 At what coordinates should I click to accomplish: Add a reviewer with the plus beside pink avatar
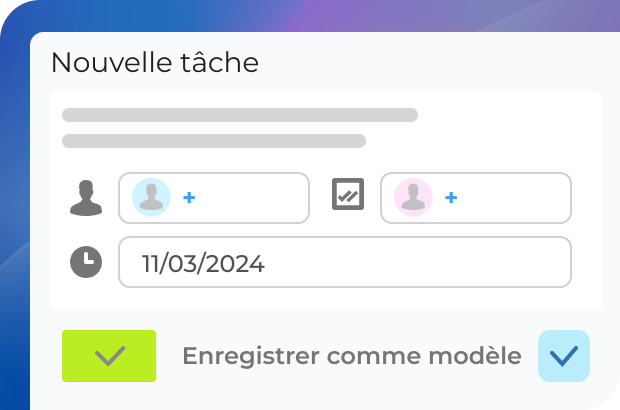click(451, 198)
